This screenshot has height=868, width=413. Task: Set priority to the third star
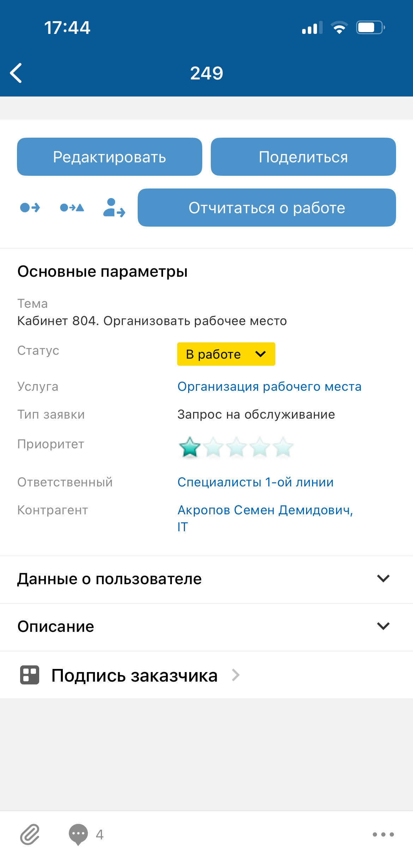(237, 447)
